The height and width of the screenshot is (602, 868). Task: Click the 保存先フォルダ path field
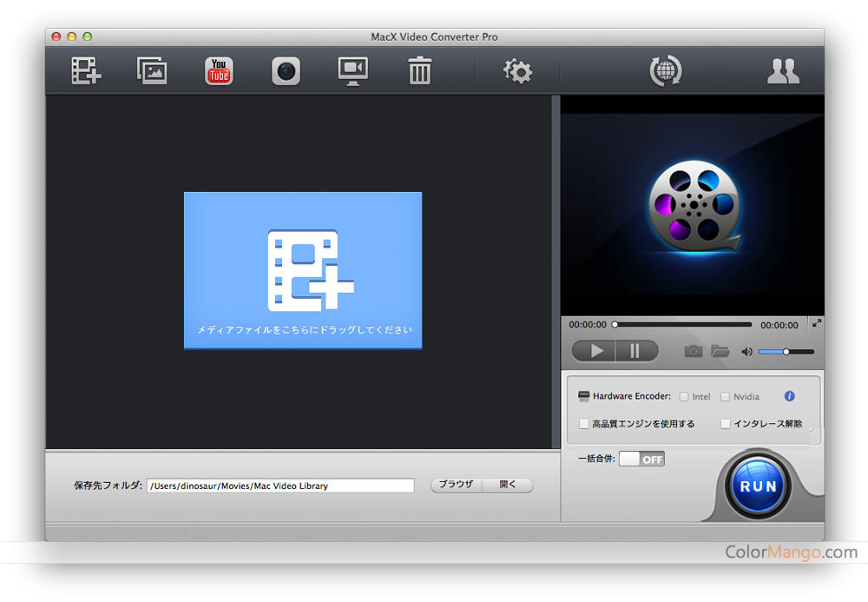[x=280, y=486]
